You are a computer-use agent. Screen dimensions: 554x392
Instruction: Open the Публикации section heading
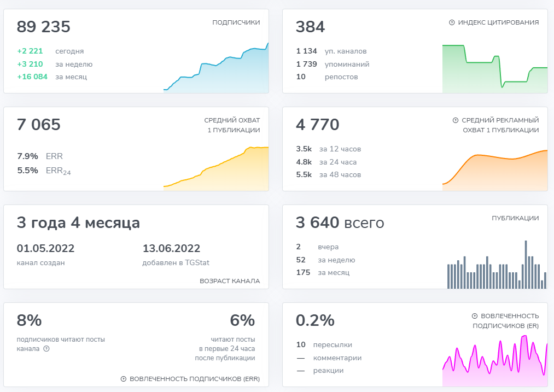[x=515, y=218]
